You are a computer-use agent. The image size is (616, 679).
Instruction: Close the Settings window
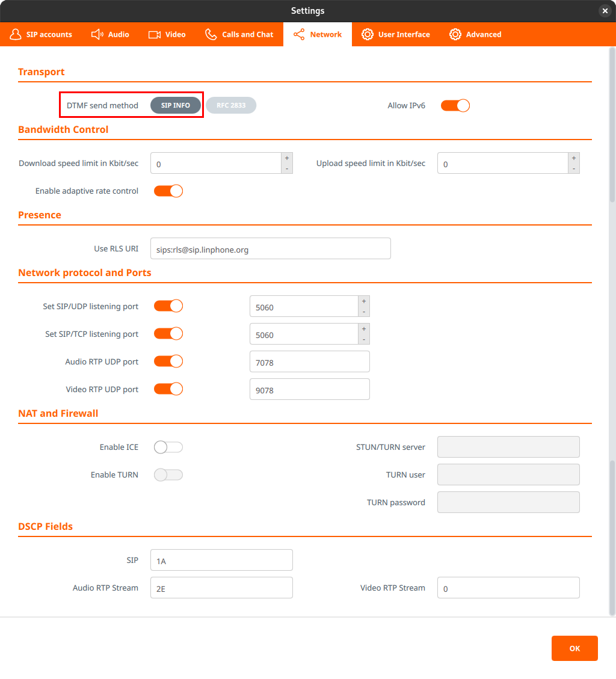(x=605, y=11)
